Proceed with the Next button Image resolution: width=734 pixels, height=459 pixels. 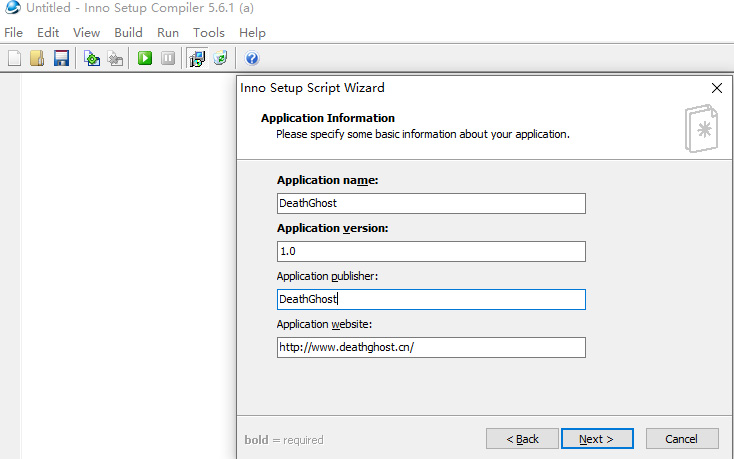(x=597, y=439)
